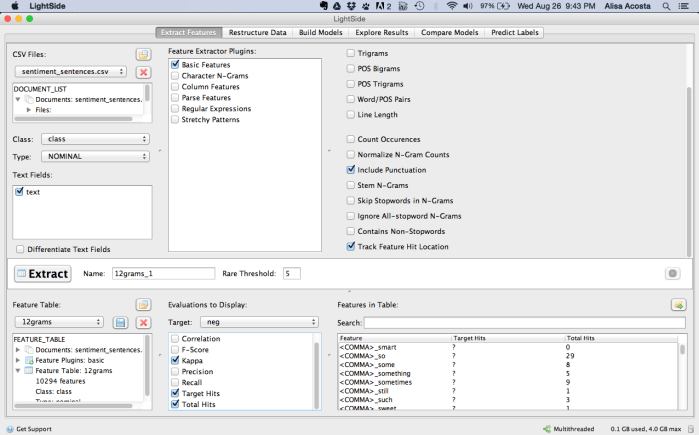Uncheck the Kappa evaluation
The image size is (699, 435).
click(x=175, y=360)
